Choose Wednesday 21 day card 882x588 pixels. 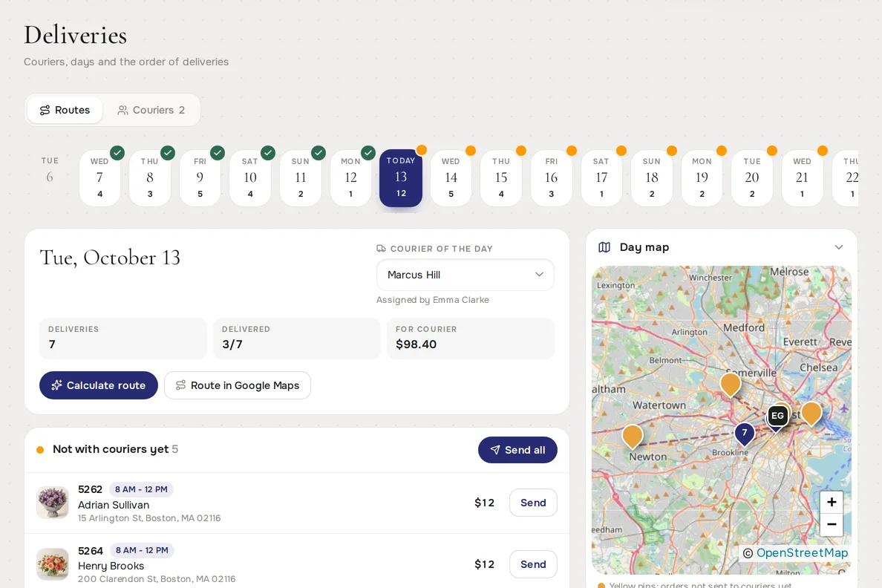[802, 177]
